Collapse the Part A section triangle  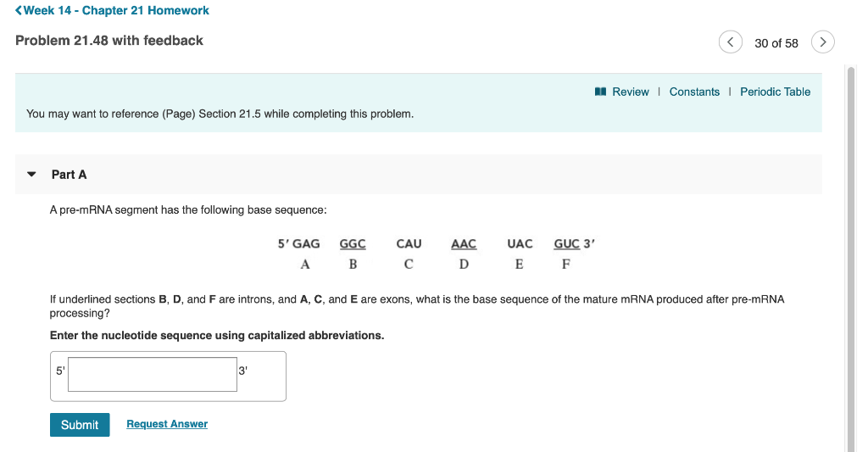point(31,175)
